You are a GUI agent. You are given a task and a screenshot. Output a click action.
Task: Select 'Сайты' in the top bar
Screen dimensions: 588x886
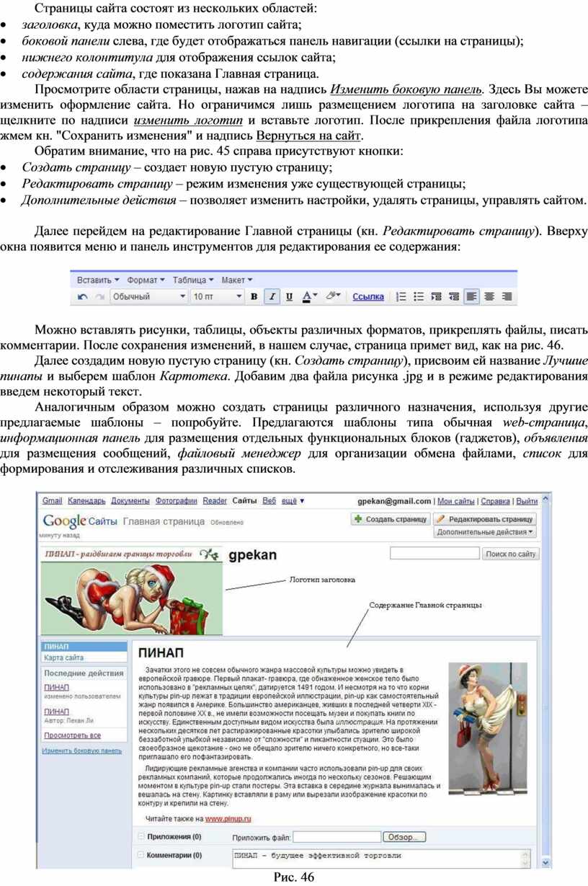click(244, 500)
